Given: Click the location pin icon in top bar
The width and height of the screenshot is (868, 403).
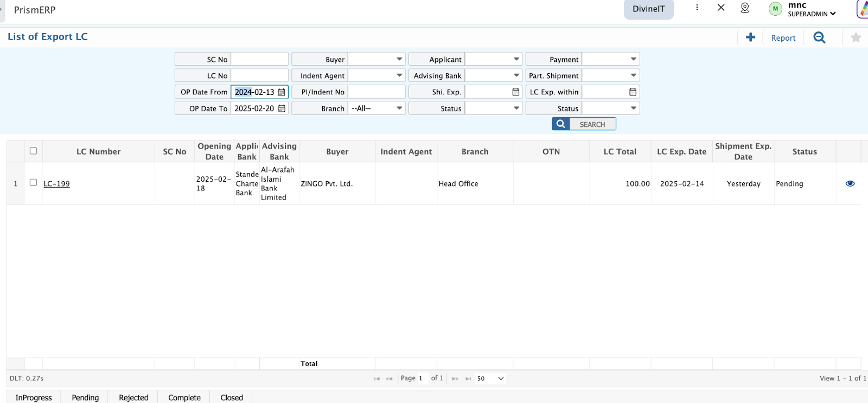Looking at the screenshot, I should (745, 8).
